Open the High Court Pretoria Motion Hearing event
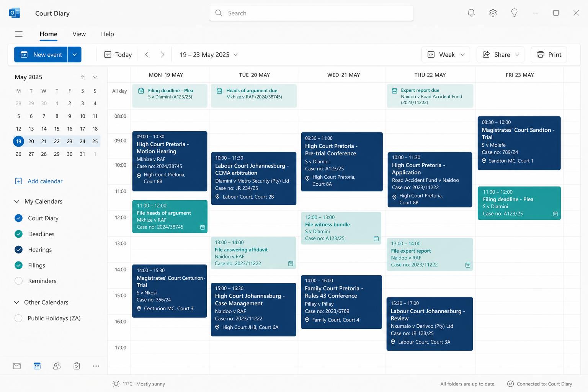Viewport: 588px width, 392px height. tap(170, 161)
